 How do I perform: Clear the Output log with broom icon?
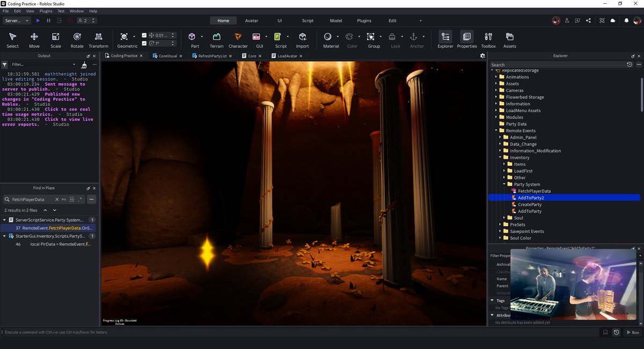84,64
